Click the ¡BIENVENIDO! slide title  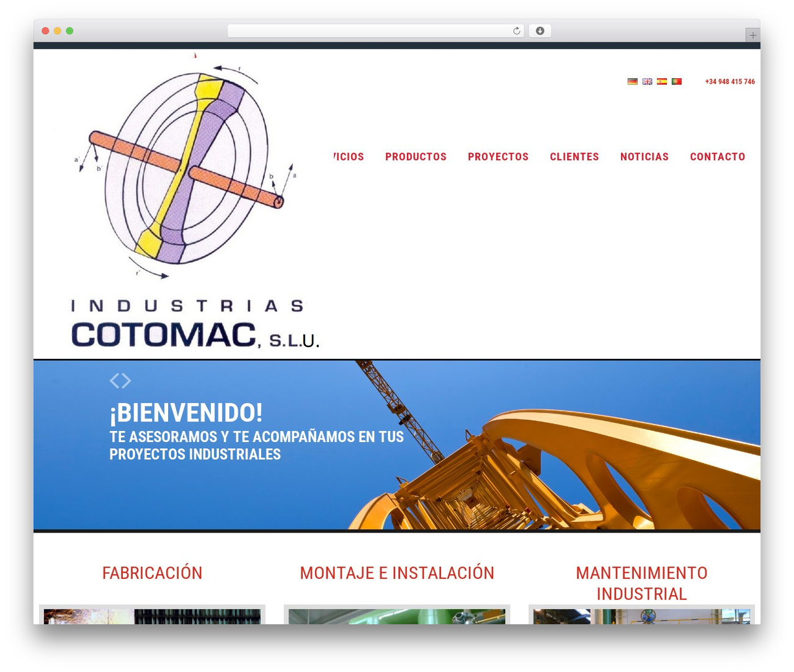pyautogui.click(x=186, y=413)
